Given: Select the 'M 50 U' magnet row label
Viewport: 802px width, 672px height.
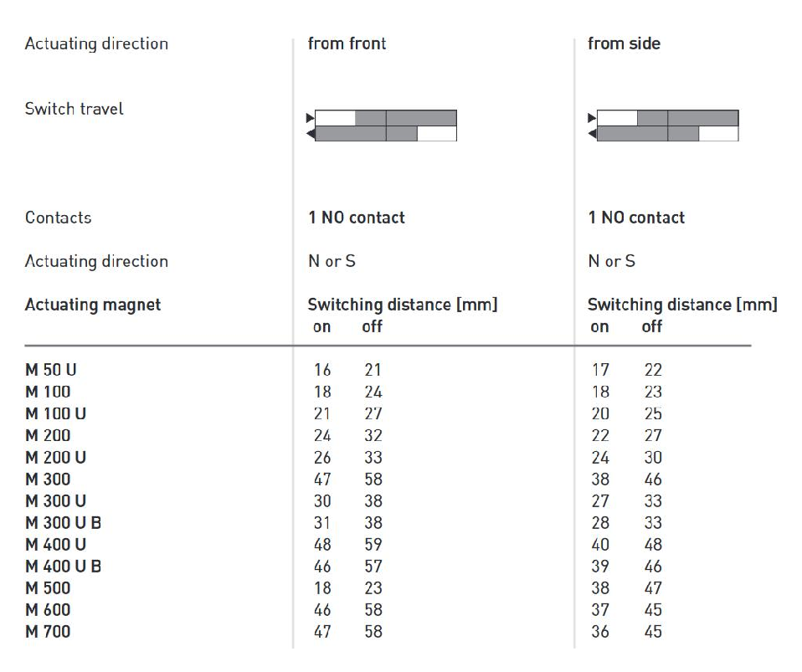Looking at the screenshot, I should (x=52, y=370).
